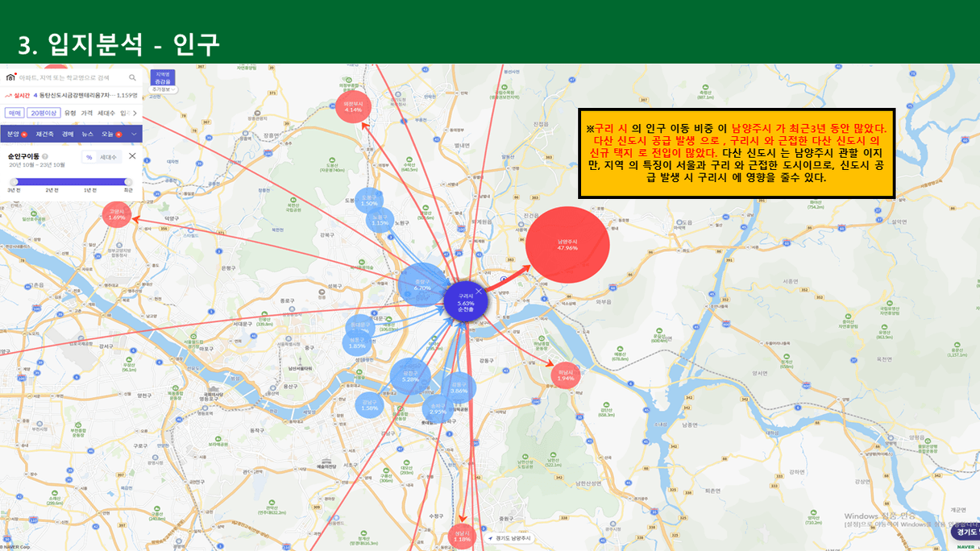Open the 세대수 filter dropdown
This screenshot has width=980, height=551.
pos(106,113)
